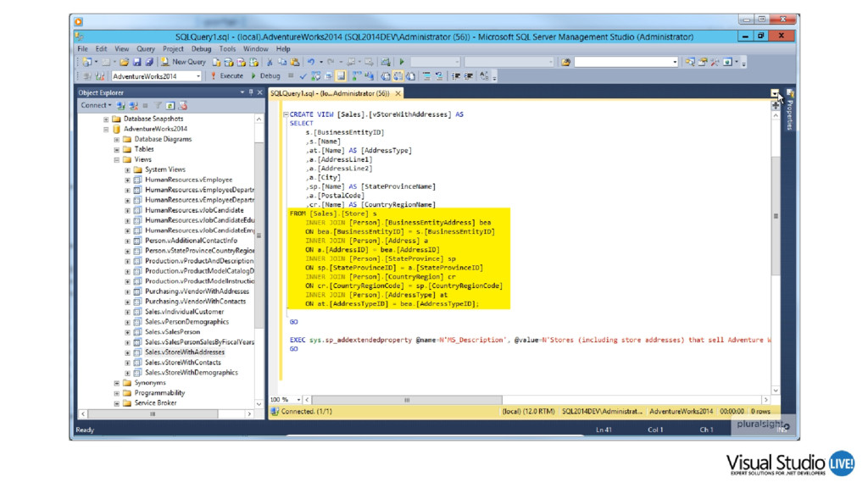
Task: Open the Tools menu
Action: pyautogui.click(x=227, y=49)
